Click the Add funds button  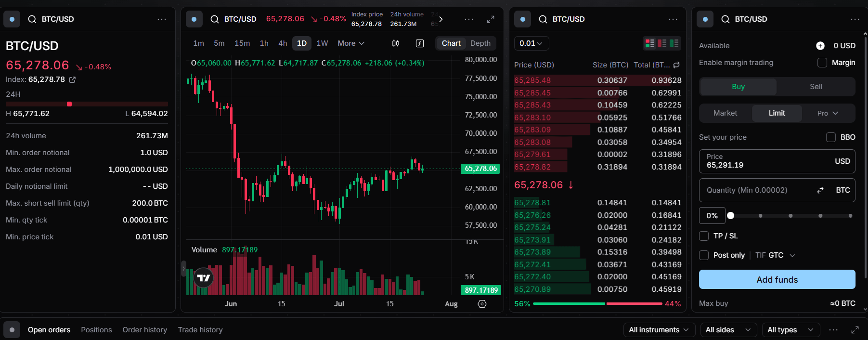pos(777,279)
